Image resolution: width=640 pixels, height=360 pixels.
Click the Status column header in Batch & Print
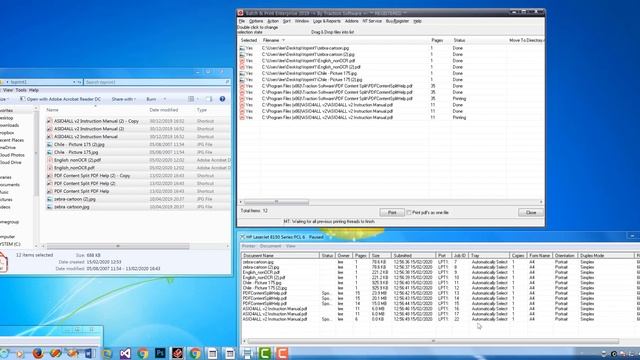[459, 40]
